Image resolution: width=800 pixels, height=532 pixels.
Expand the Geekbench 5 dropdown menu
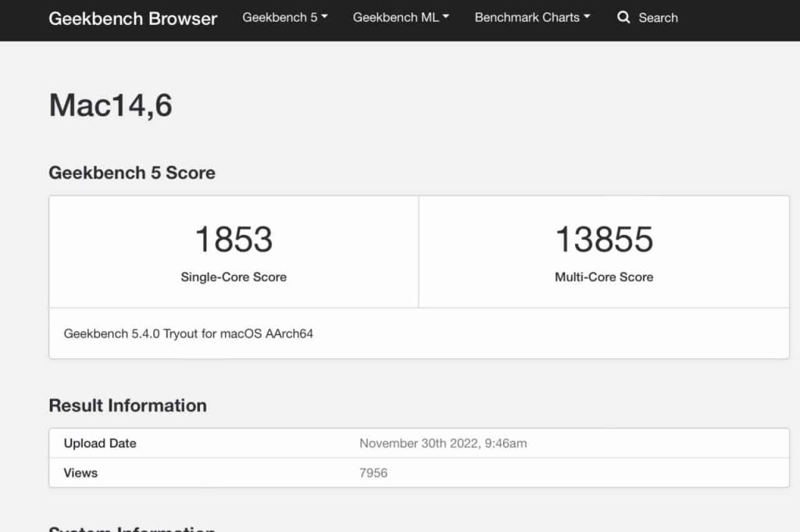285,17
